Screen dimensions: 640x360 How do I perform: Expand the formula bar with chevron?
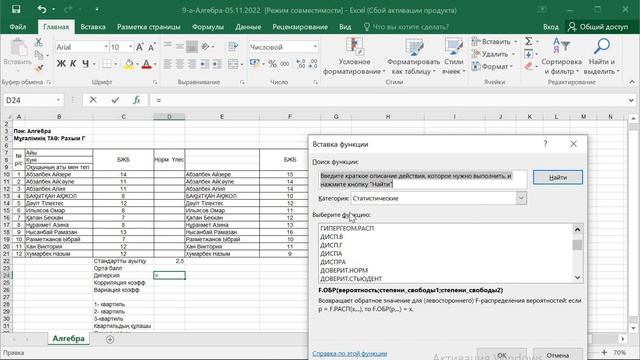pos(631,100)
